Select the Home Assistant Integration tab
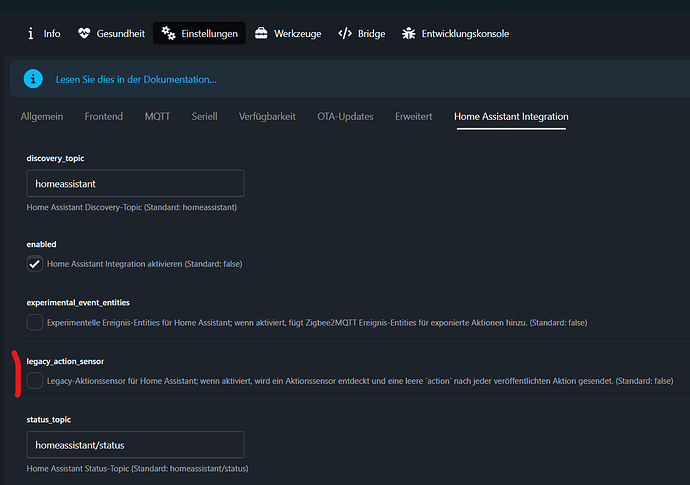Screen dimensions: 690x485 click(x=511, y=117)
